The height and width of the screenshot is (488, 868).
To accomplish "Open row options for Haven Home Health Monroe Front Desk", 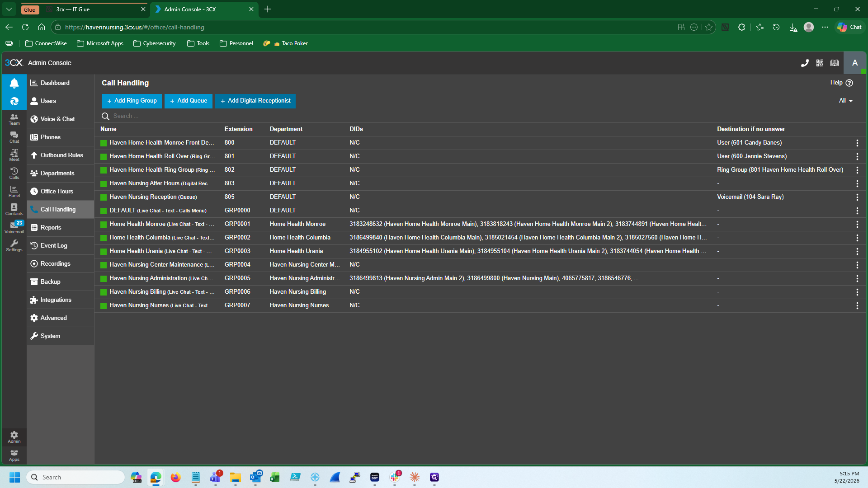I will click(857, 143).
